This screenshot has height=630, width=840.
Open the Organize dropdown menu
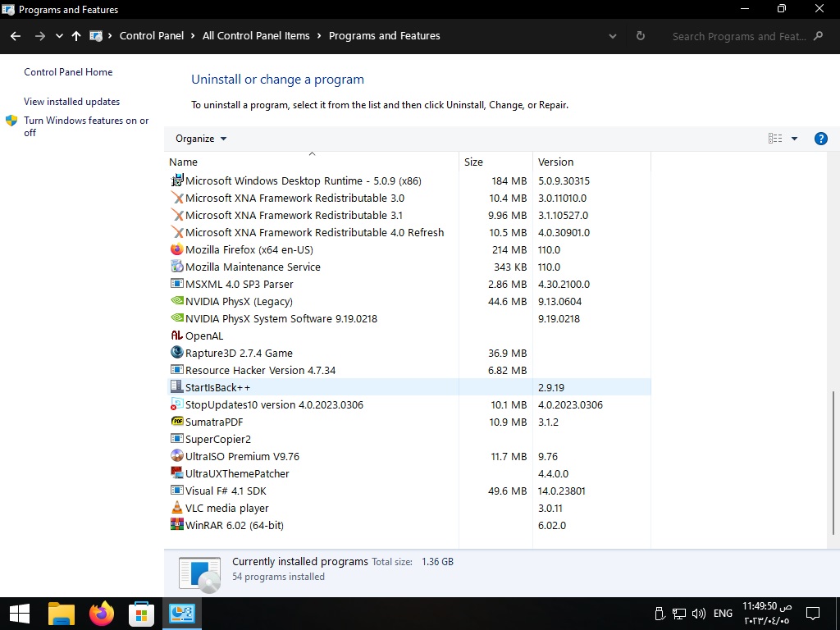201,139
